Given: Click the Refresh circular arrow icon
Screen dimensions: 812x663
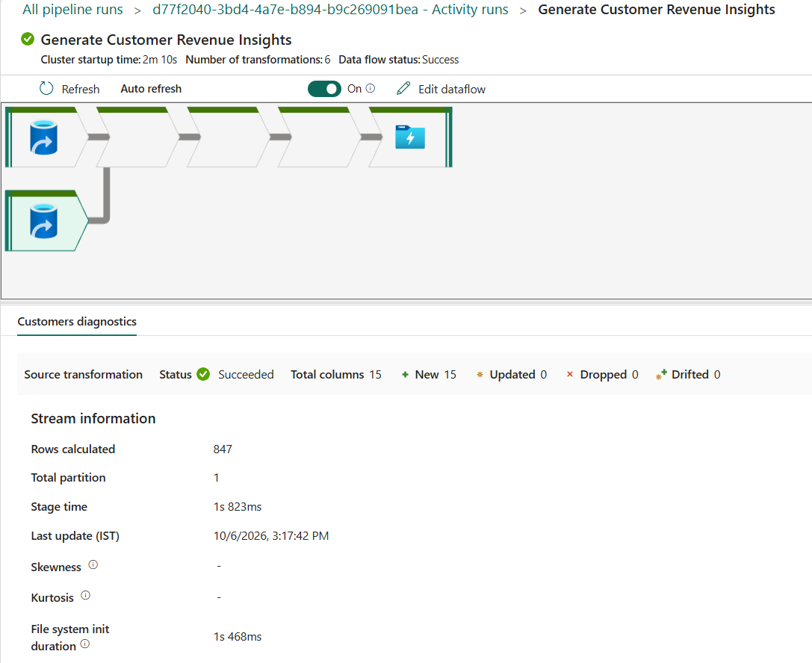Looking at the screenshot, I should [46, 89].
